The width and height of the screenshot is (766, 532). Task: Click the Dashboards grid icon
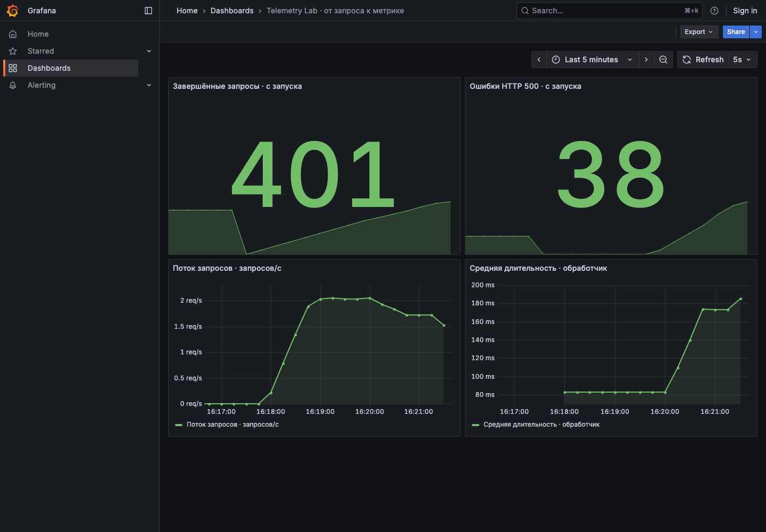[x=13, y=68]
